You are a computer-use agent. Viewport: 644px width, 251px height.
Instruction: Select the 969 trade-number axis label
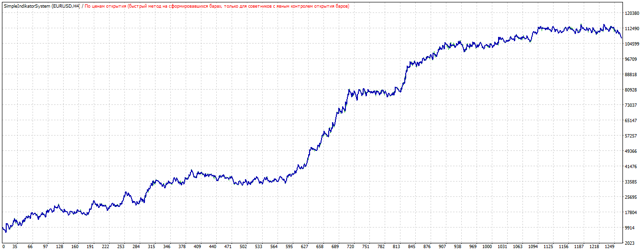point(473,247)
